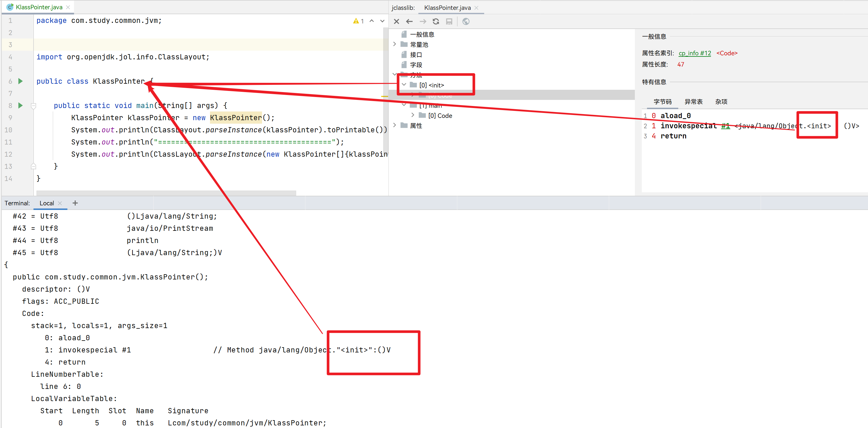Run class KlassPointer via line 6 gutter icon

click(x=20, y=81)
